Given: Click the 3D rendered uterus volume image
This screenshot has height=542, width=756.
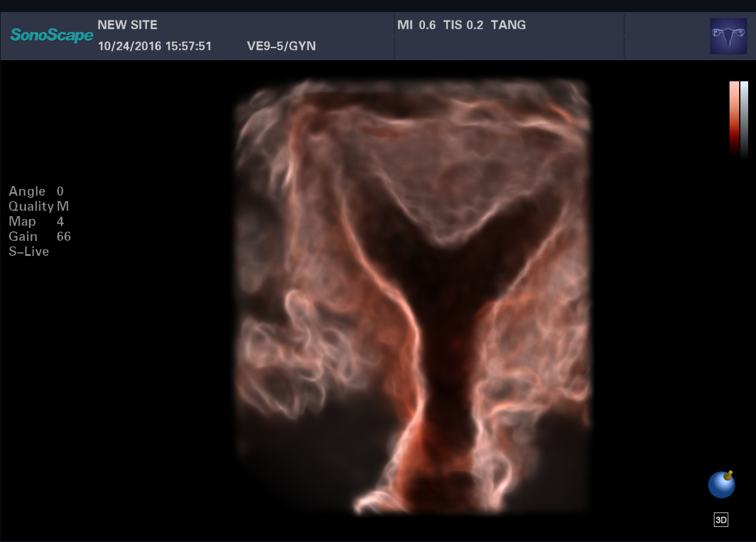Looking at the screenshot, I should coord(413,295).
